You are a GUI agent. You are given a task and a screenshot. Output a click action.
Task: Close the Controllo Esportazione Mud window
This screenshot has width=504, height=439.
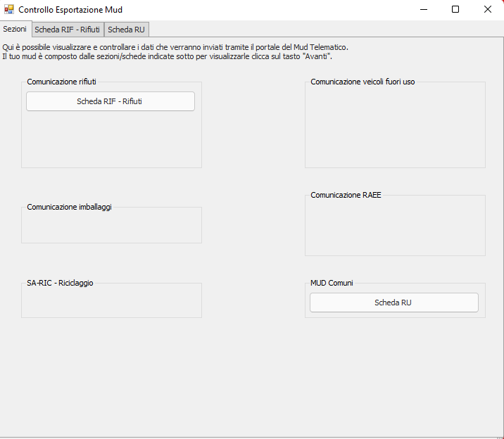tap(487, 10)
